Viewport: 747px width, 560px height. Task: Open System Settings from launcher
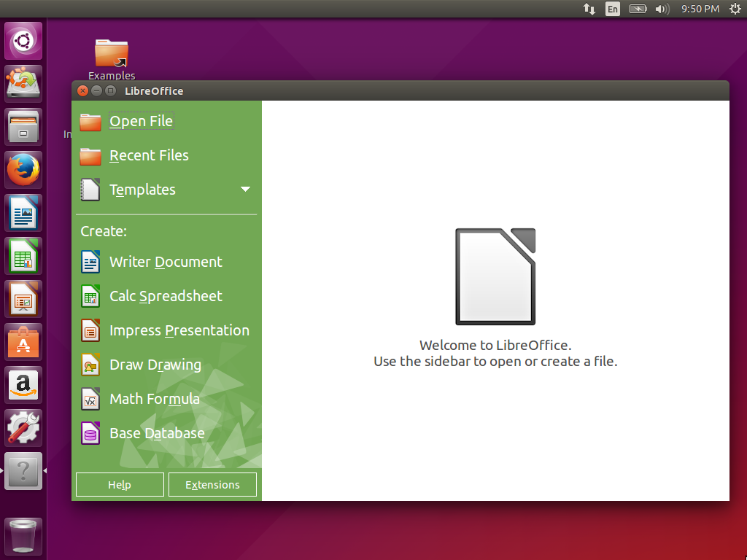[x=23, y=428]
